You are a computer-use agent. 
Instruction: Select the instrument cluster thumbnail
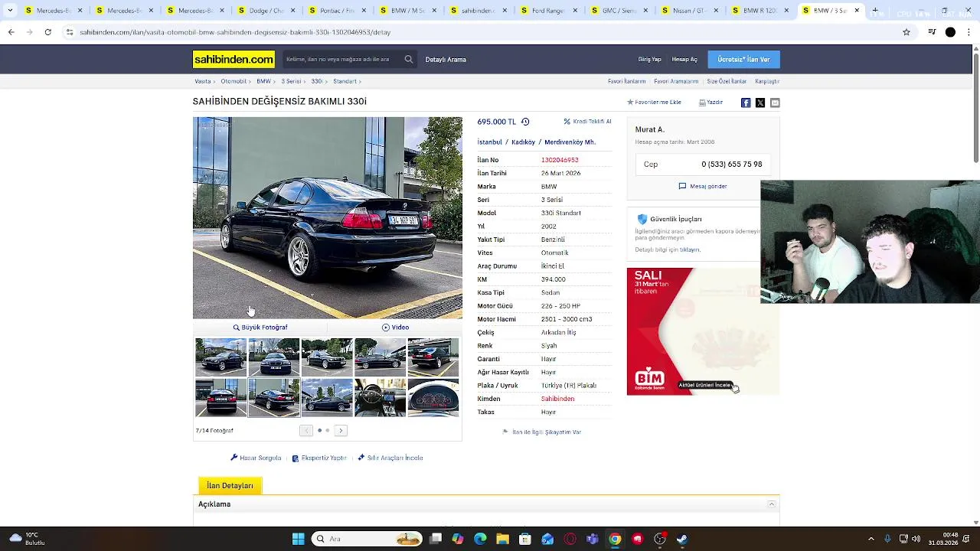[433, 397]
